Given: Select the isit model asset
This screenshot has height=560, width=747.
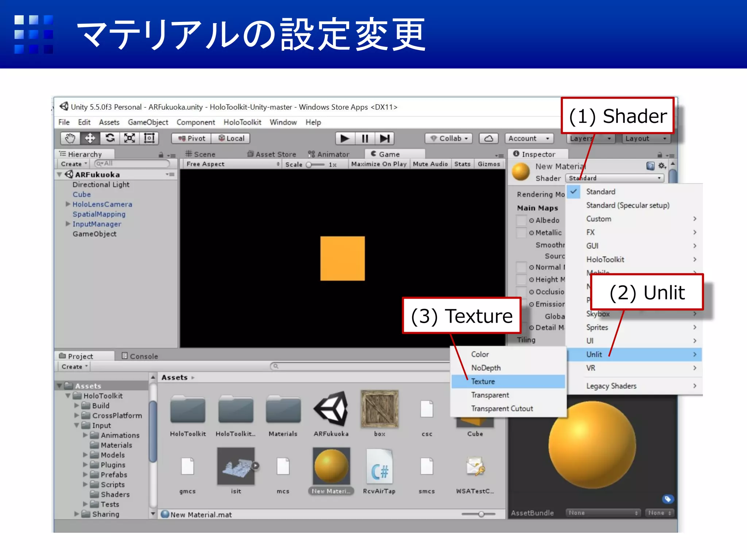Looking at the screenshot, I should click(x=236, y=471).
